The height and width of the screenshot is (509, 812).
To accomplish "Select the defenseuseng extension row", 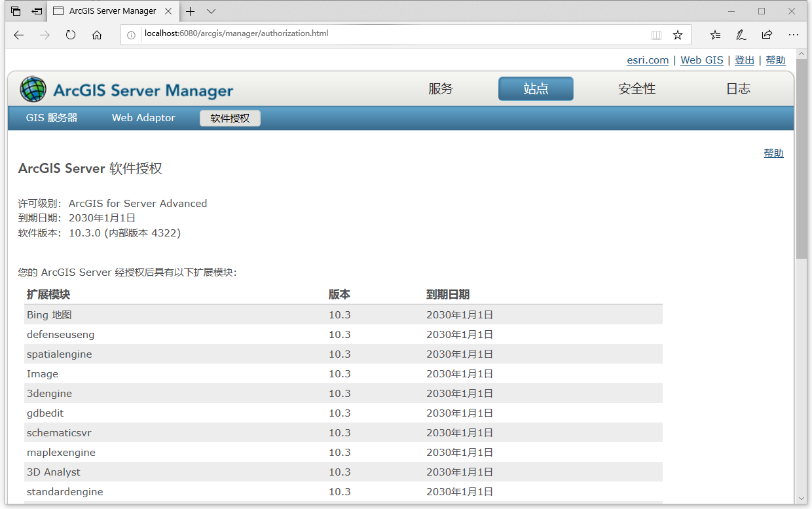I will [x=344, y=334].
